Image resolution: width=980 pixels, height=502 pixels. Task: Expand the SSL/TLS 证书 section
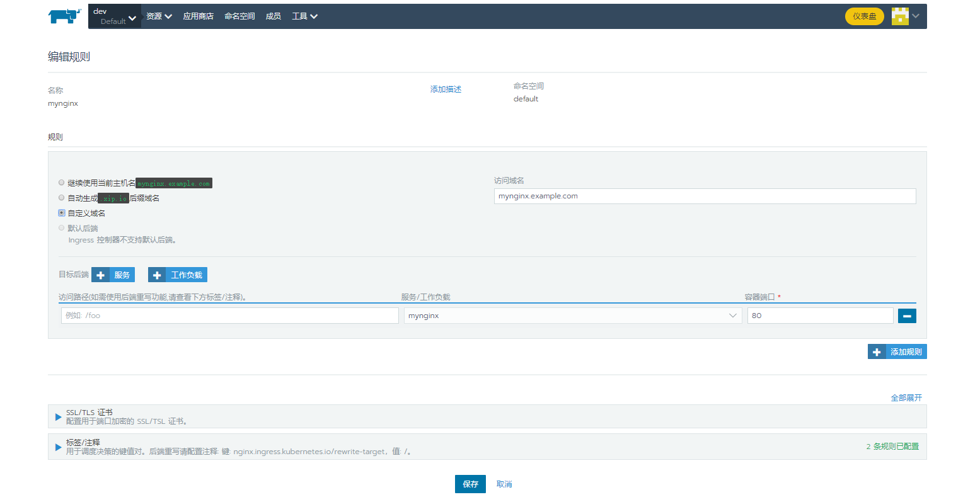coord(58,417)
